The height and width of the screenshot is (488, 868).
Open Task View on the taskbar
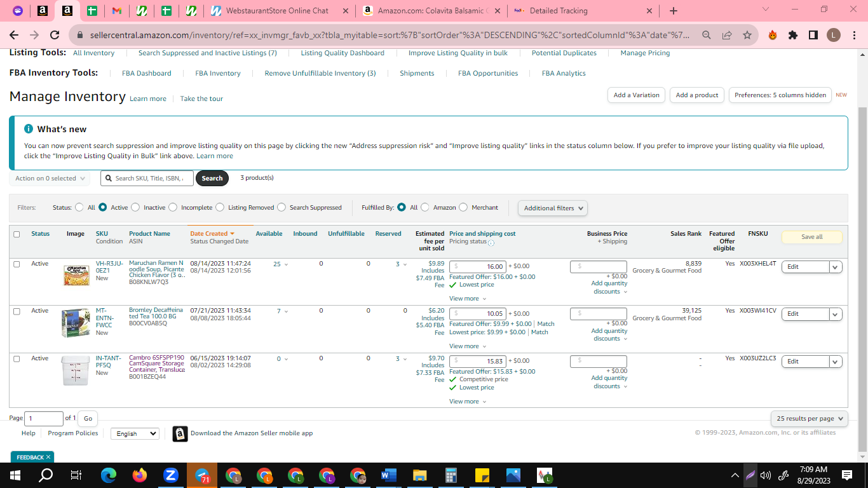pyautogui.click(x=76, y=475)
